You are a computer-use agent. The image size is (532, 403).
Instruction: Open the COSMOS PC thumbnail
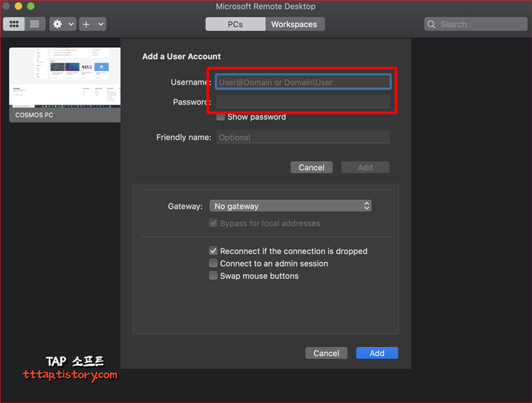(x=65, y=85)
